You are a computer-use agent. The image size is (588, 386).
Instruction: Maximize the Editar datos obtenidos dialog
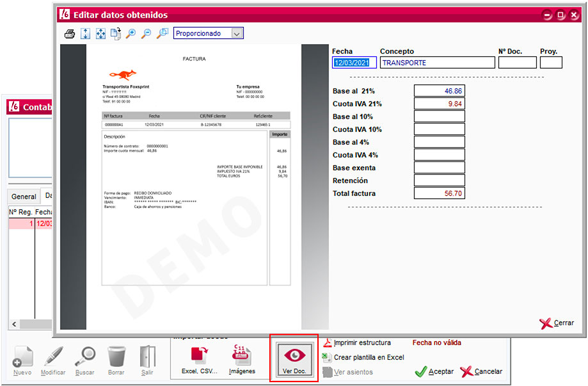[x=560, y=15]
